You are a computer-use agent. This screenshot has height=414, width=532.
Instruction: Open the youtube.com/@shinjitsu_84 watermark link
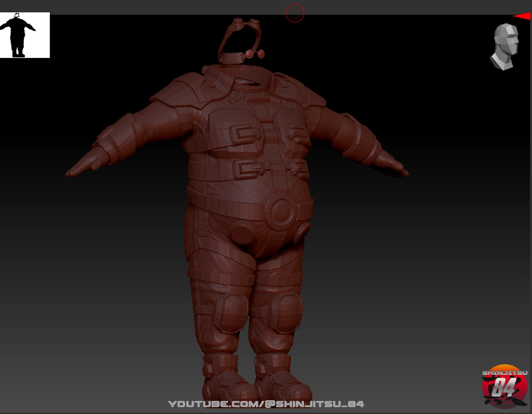pos(266,404)
